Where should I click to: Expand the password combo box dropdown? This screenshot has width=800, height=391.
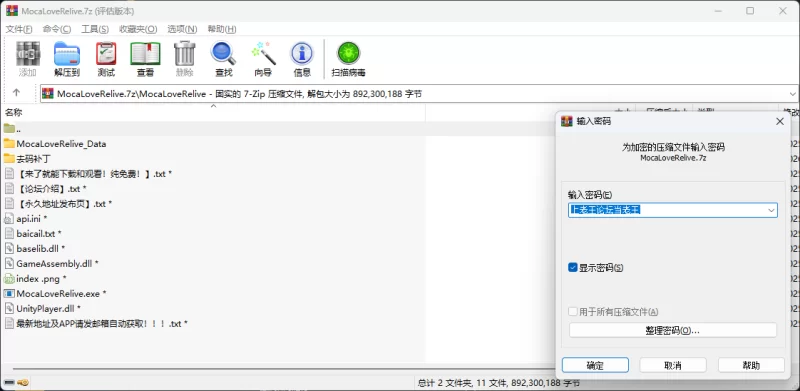[771, 210]
